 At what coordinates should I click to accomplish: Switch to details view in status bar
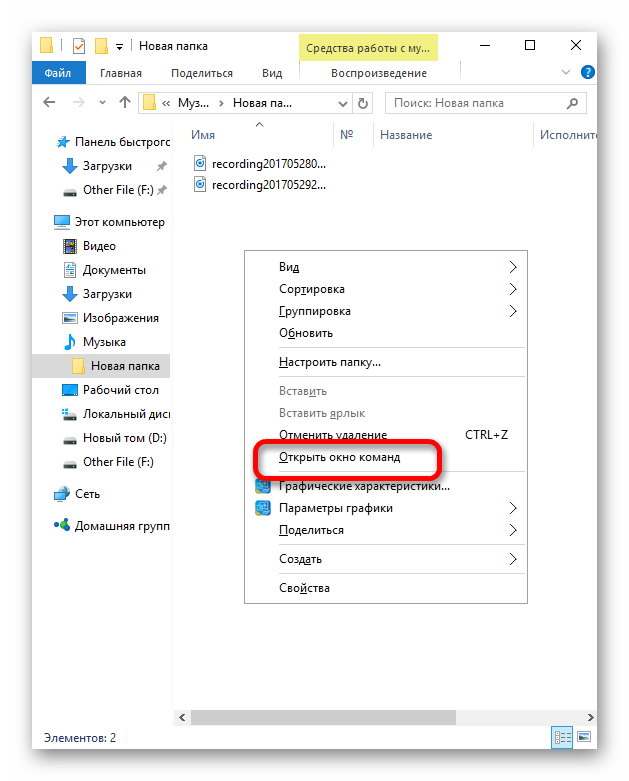562,737
